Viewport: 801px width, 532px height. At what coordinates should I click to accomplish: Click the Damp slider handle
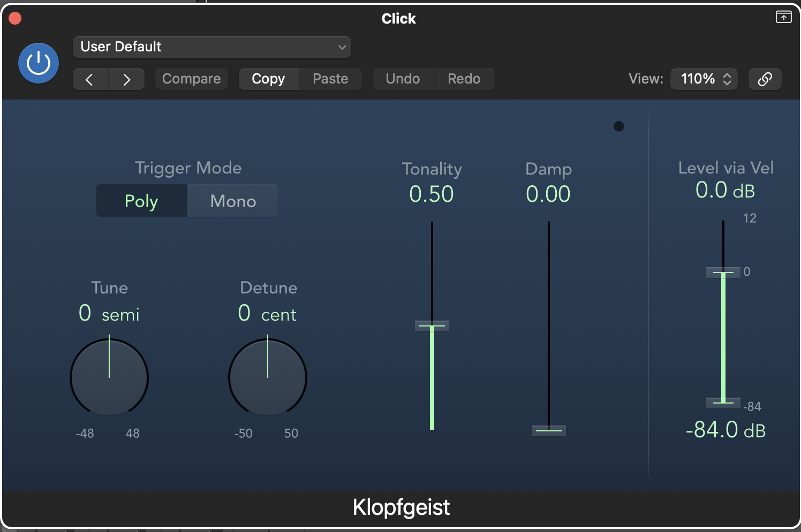[x=549, y=430]
